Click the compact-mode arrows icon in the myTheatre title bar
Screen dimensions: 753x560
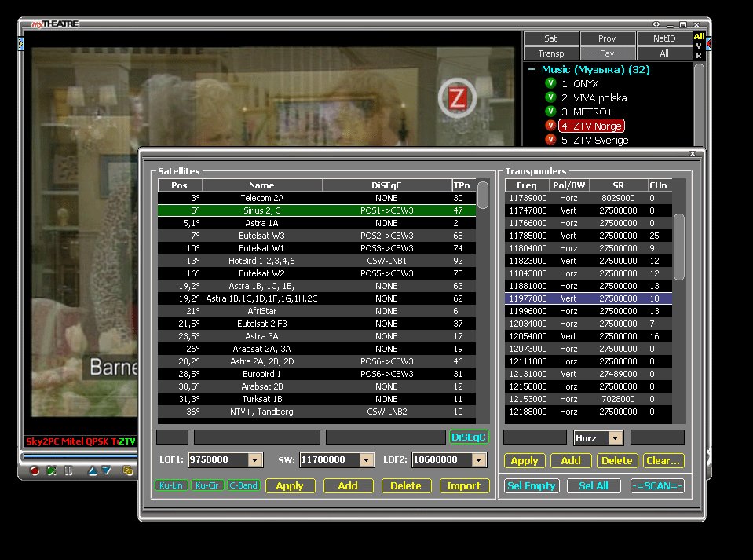pyautogui.click(x=656, y=24)
